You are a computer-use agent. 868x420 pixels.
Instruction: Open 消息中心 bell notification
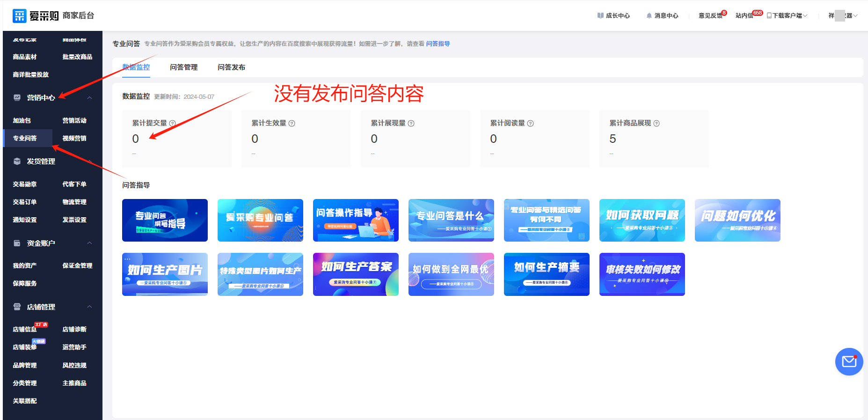tap(662, 15)
